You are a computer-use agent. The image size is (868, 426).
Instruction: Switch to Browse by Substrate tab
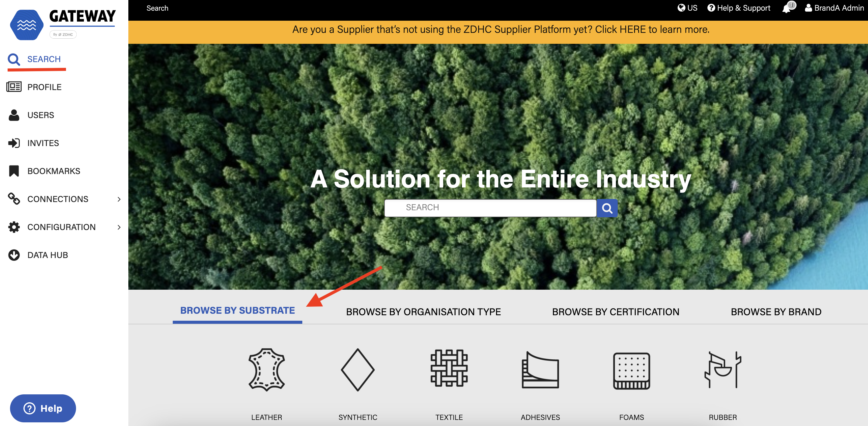pyautogui.click(x=237, y=310)
